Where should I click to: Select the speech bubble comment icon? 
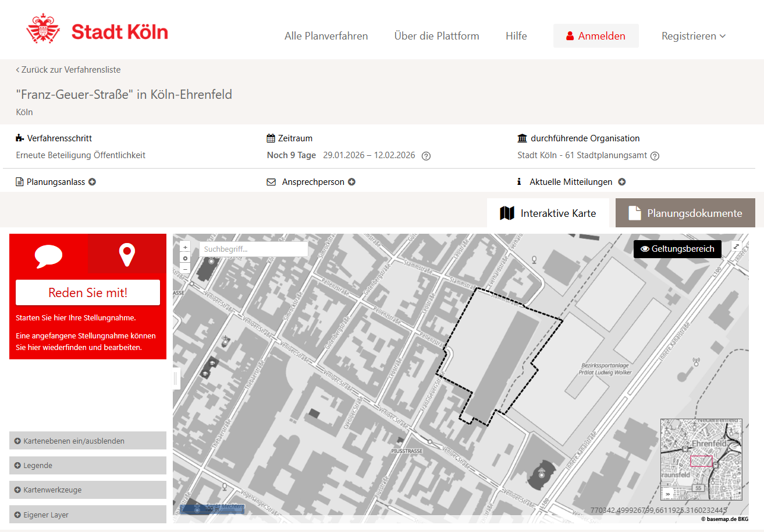point(48,255)
